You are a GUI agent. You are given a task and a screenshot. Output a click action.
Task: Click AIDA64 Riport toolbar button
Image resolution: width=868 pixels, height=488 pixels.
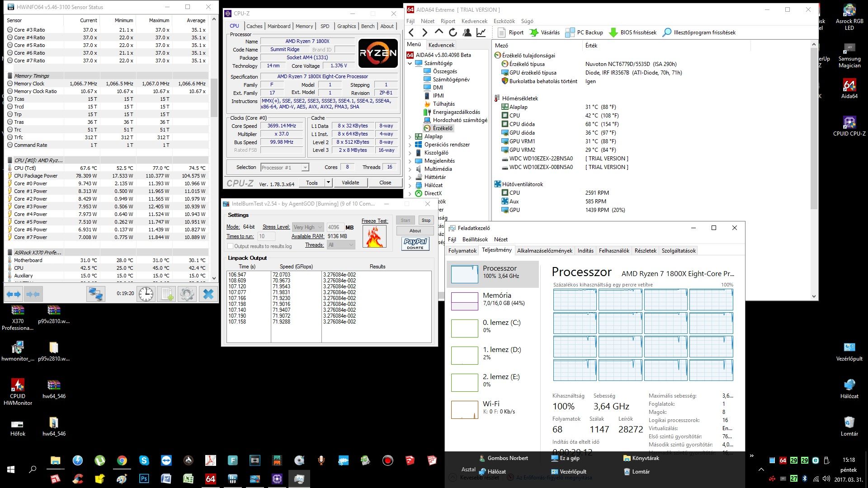510,33
